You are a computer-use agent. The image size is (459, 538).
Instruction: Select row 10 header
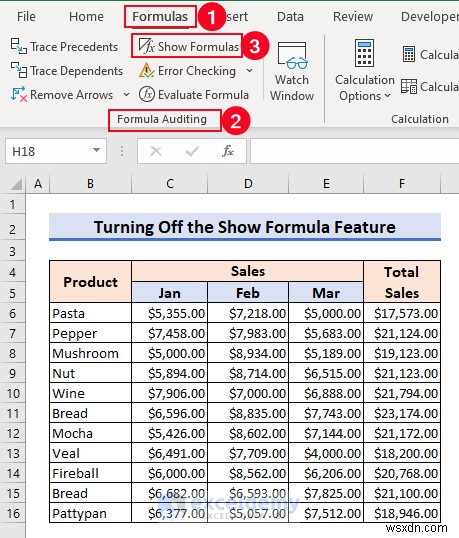click(x=13, y=393)
